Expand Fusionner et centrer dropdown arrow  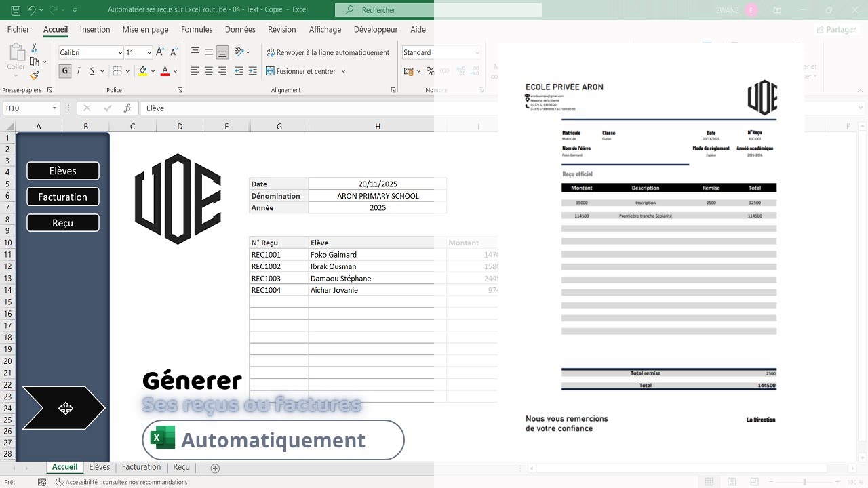343,71
